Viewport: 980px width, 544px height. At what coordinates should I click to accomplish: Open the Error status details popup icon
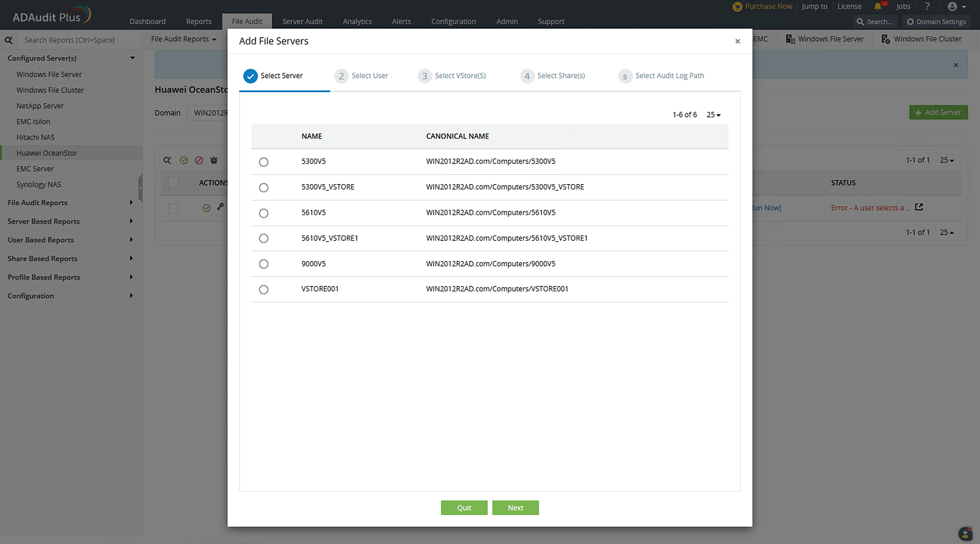click(x=919, y=207)
